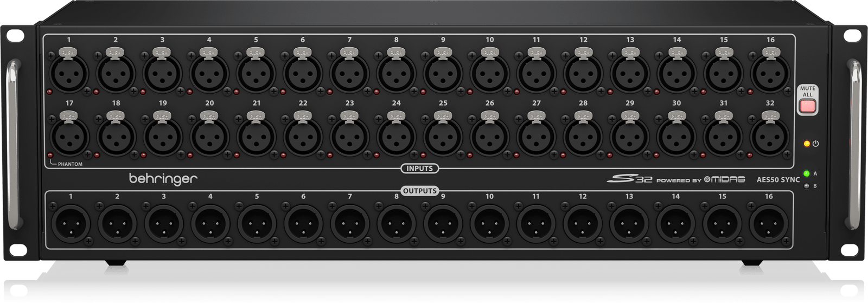Select XLR input jack 12
Viewport: 868px width, 304px height.
pyautogui.click(x=583, y=73)
